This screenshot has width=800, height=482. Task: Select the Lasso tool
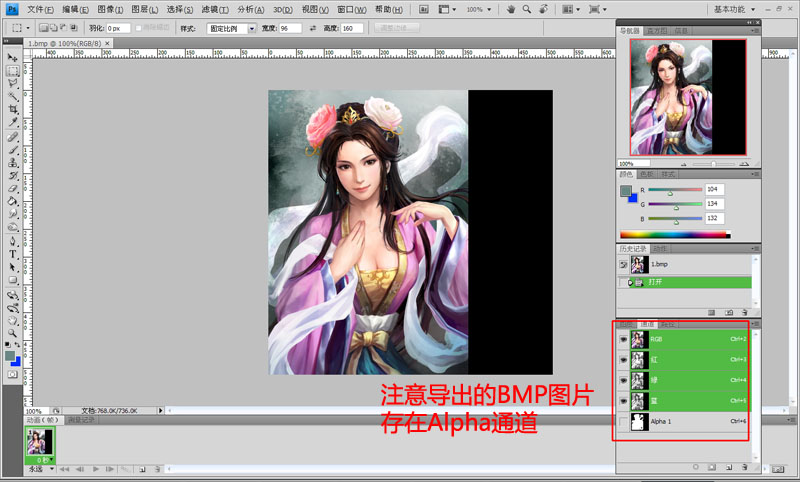point(13,84)
